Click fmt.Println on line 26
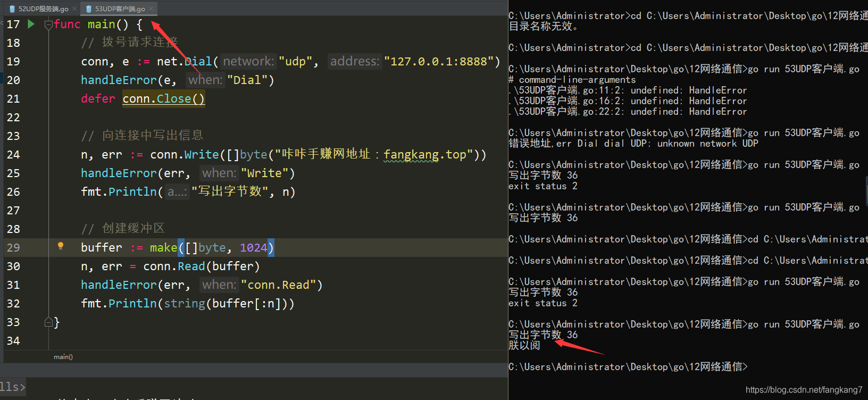868x400 pixels. pyautogui.click(x=119, y=191)
